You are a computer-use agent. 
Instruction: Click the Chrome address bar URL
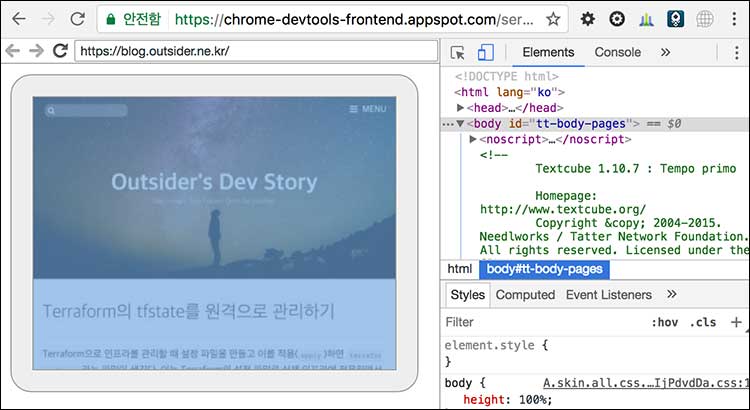click(x=354, y=19)
